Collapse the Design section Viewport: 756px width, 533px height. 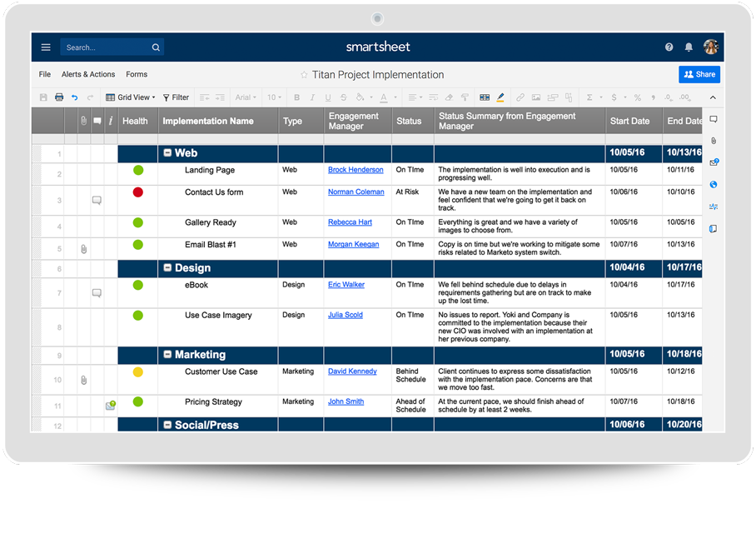pyautogui.click(x=167, y=267)
